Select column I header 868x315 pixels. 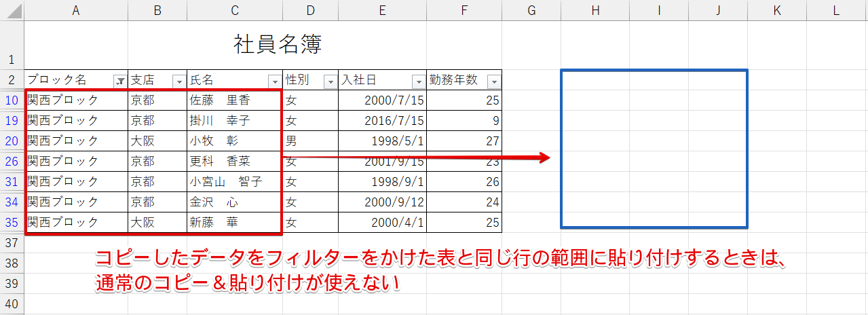(x=659, y=10)
